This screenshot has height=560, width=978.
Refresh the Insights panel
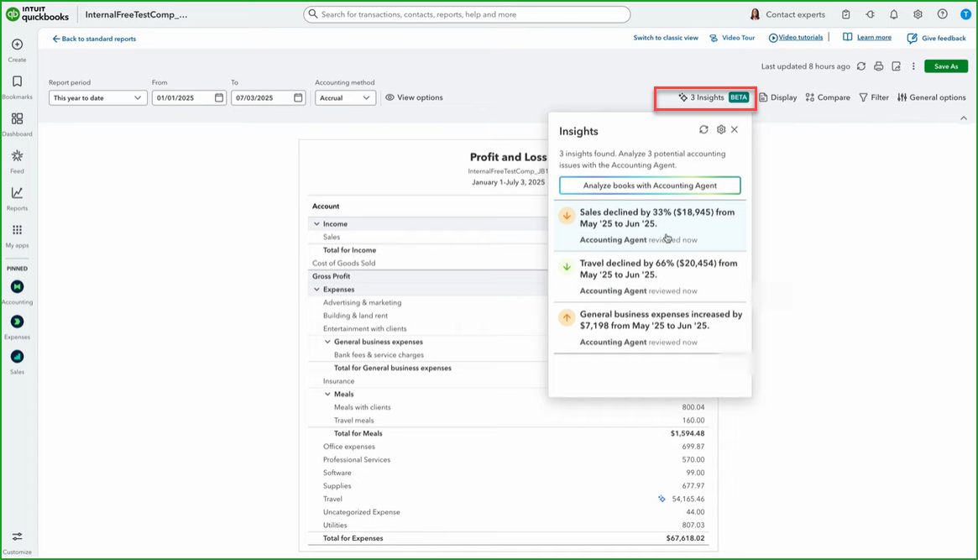703,129
